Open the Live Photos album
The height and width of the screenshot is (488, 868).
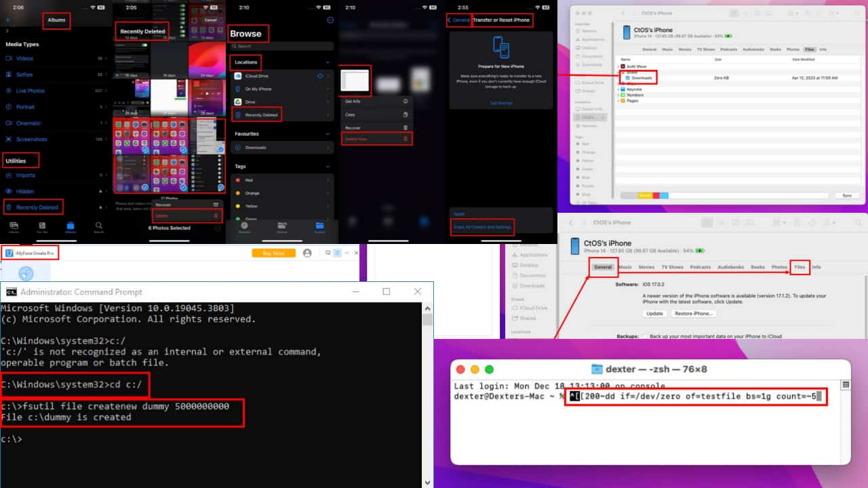(x=55, y=91)
